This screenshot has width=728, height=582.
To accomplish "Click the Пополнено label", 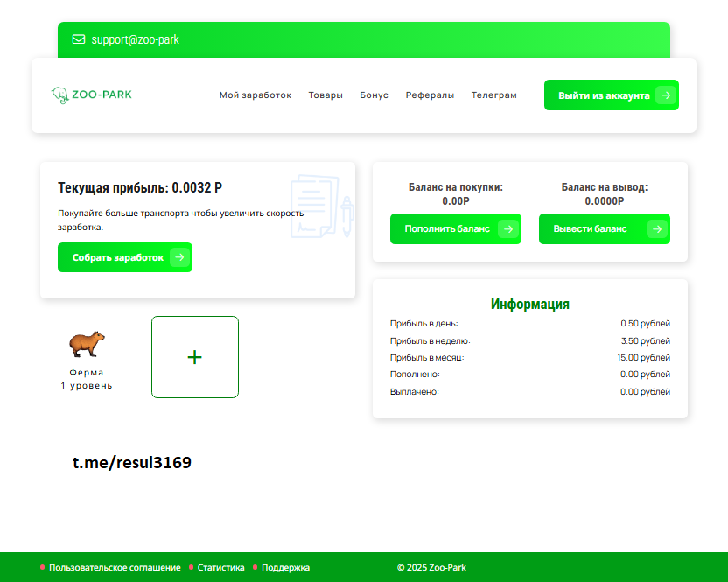I will point(415,375).
